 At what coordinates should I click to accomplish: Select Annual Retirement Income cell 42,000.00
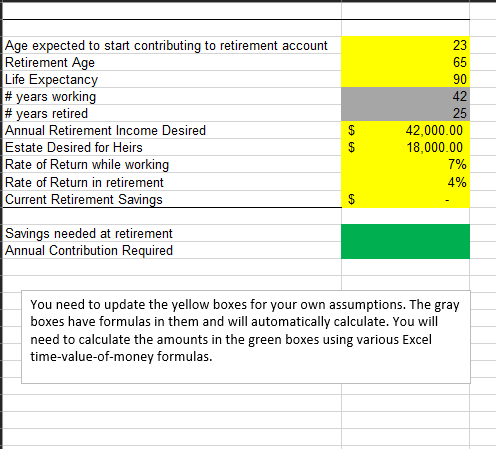[x=405, y=130]
